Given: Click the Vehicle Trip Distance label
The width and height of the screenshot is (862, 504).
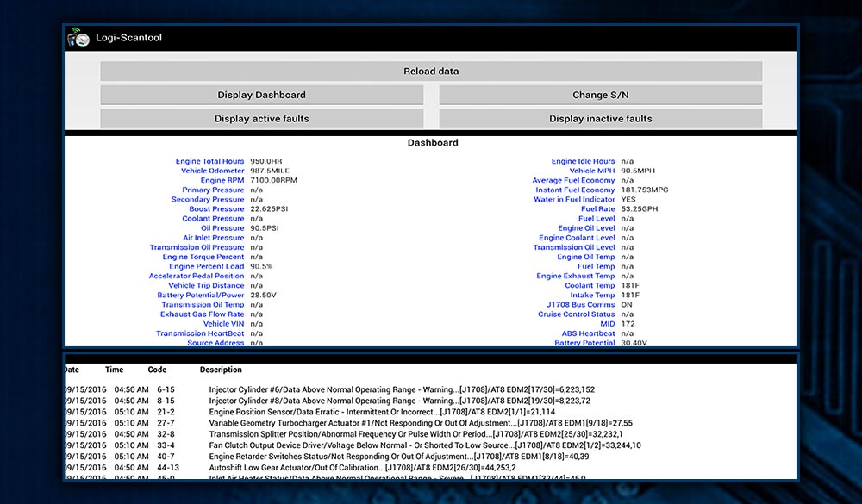Looking at the screenshot, I should (x=206, y=285).
